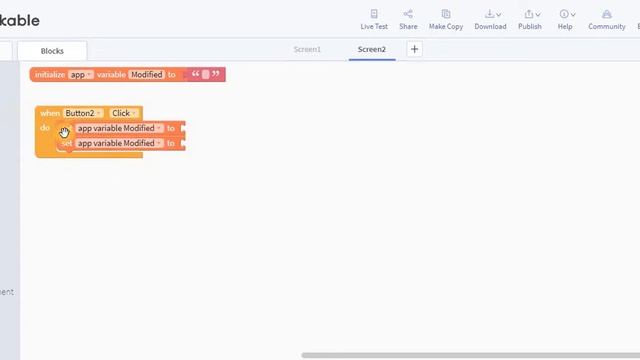Click the Publish dropdown arrow
Image resolution: width=640 pixels, height=360 pixels.
(538, 14)
